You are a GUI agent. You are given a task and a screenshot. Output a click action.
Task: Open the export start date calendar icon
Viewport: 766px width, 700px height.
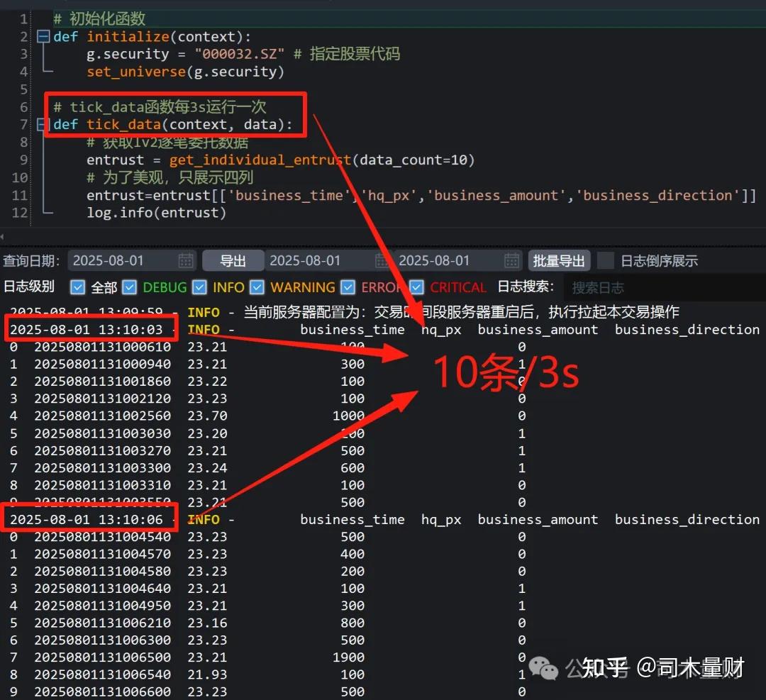tap(382, 260)
